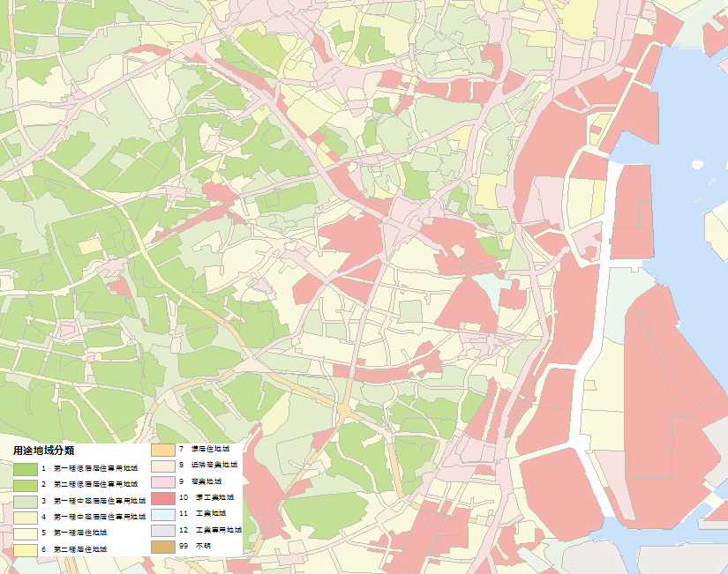
Task: Click the orange swatch numbered 7
Action: coord(163,451)
